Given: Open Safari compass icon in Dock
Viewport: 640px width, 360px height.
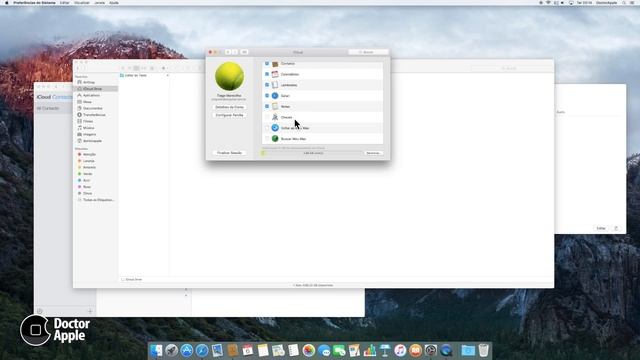Looking at the screenshot, I should pyautogui.click(x=202, y=350).
